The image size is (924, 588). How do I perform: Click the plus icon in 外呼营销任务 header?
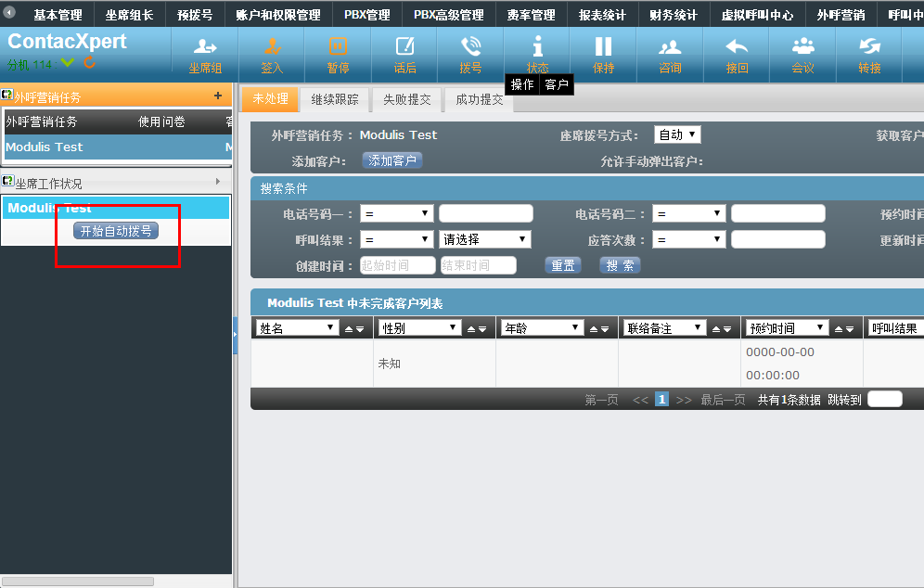pyautogui.click(x=218, y=96)
